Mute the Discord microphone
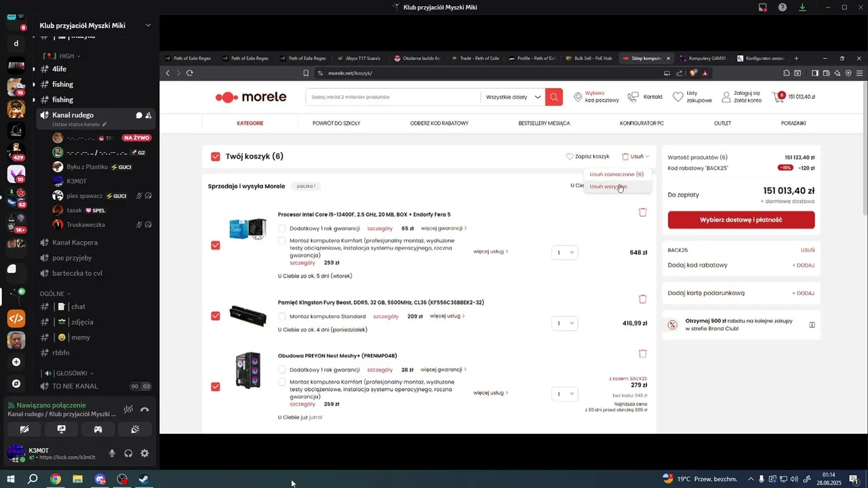Viewport: 868px width, 488px height. [113, 453]
